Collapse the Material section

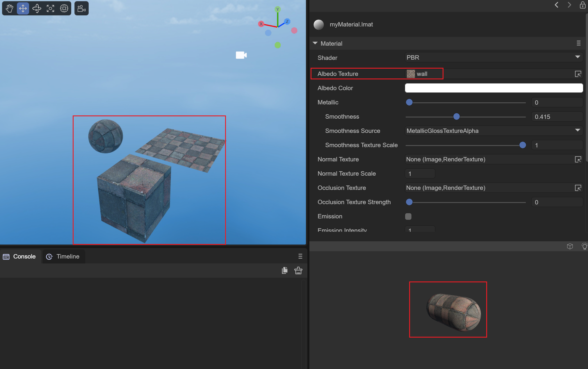(315, 43)
